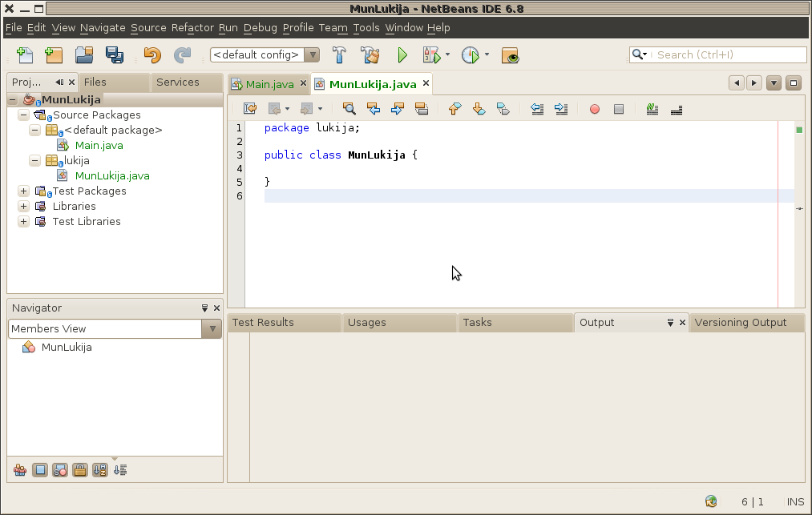Open the Members View dropdown
This screenshot has width=812, height=515.
(x=212, y=328)
